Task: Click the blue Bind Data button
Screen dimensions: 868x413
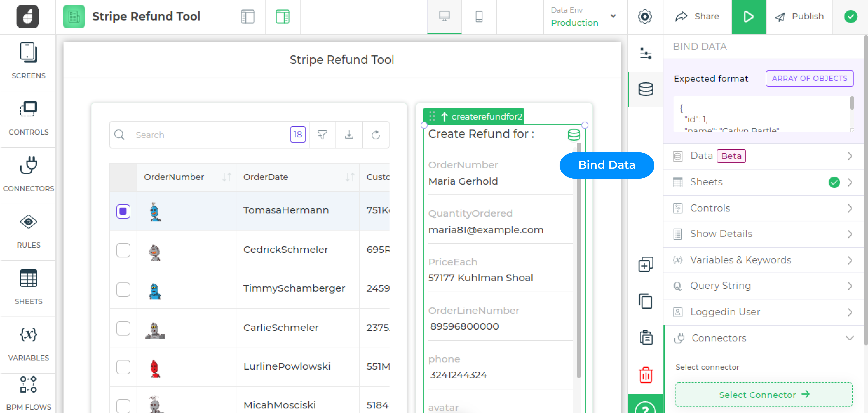Action: pos(607,165)
